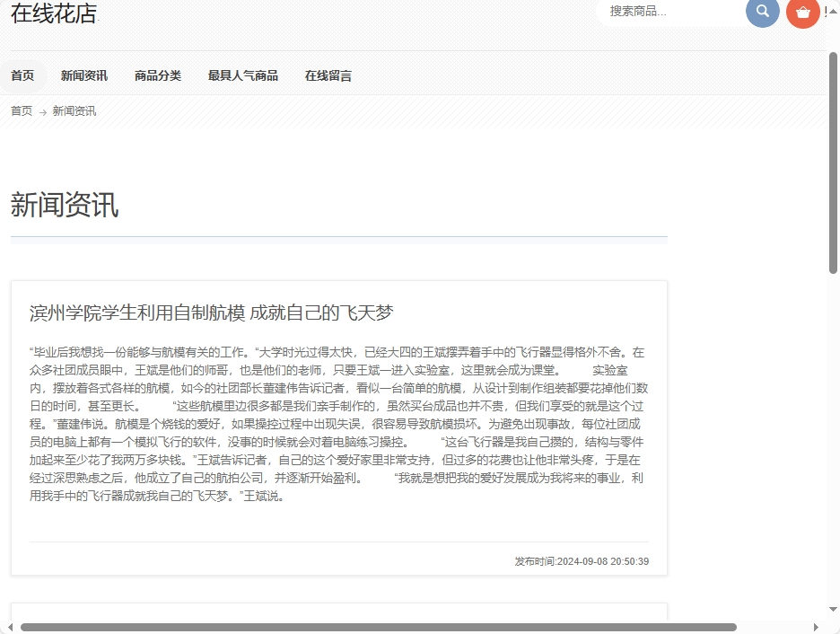Select 首页 in the navigation menu
The image size is (840, 634).
tap(22, 75)
